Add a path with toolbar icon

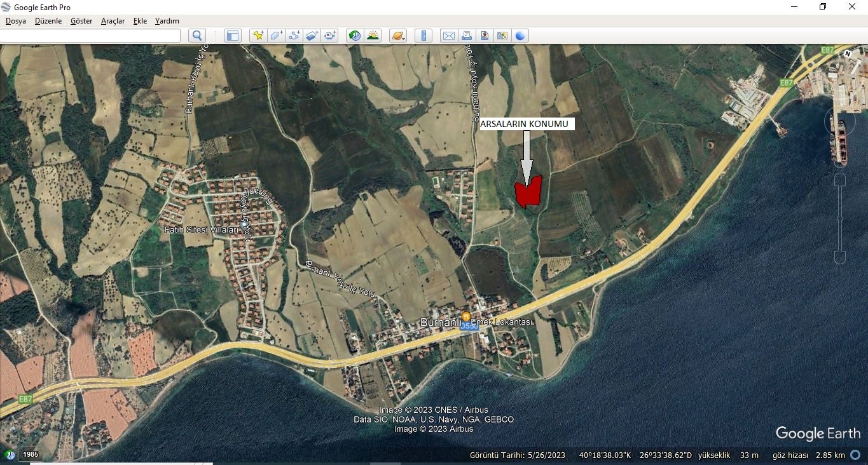(294, 36)
